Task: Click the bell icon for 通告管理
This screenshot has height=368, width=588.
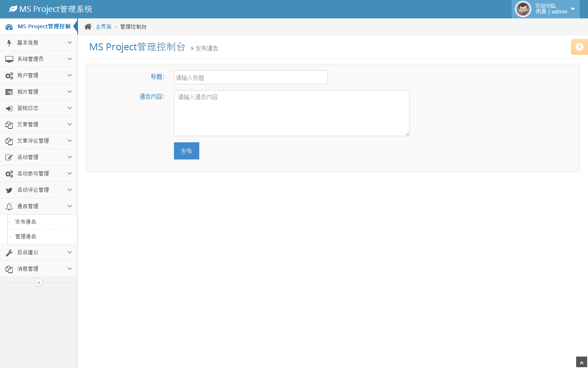Action: pyautogui.click(x=9, y=206)
